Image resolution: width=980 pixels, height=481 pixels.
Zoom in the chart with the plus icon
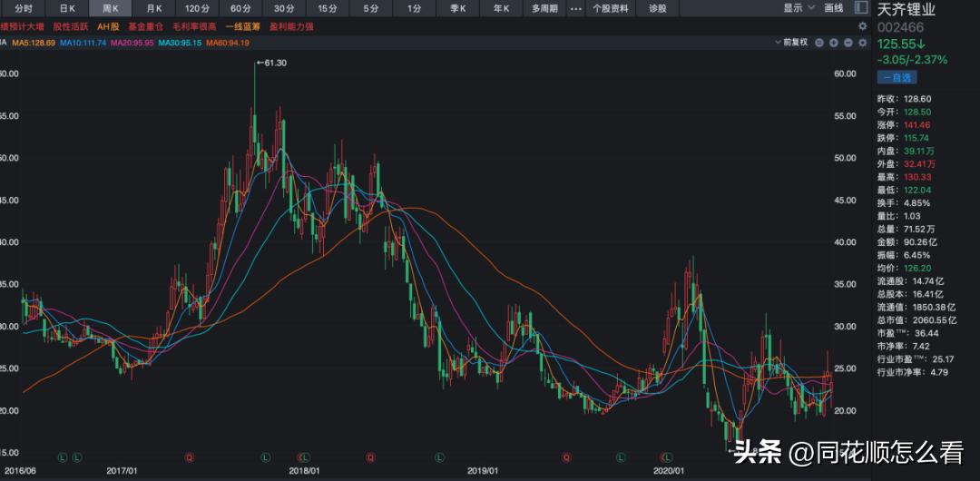tap(833, 43)
